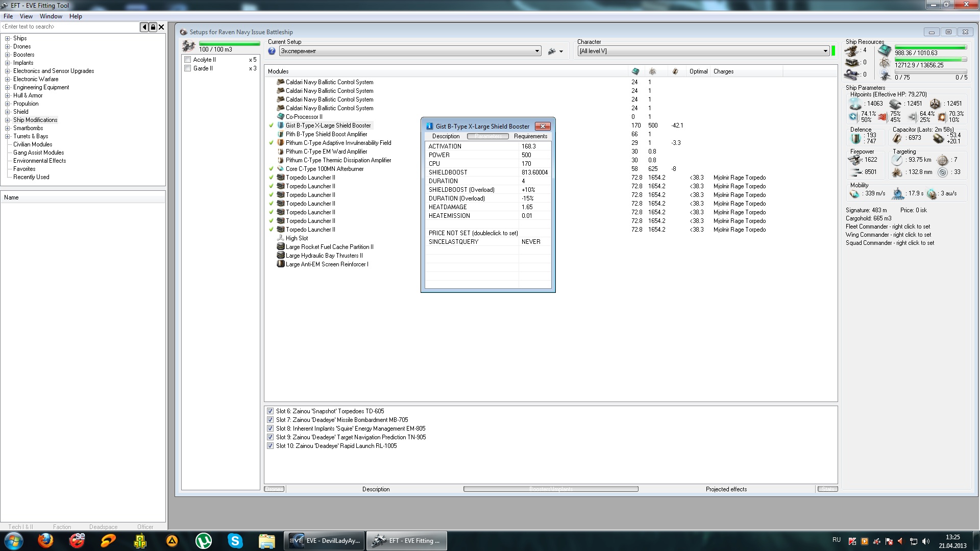The height and width of the screenshot is (551, 980).
Task: Click the armor hitpoints icon
Action: click(895, 104)
